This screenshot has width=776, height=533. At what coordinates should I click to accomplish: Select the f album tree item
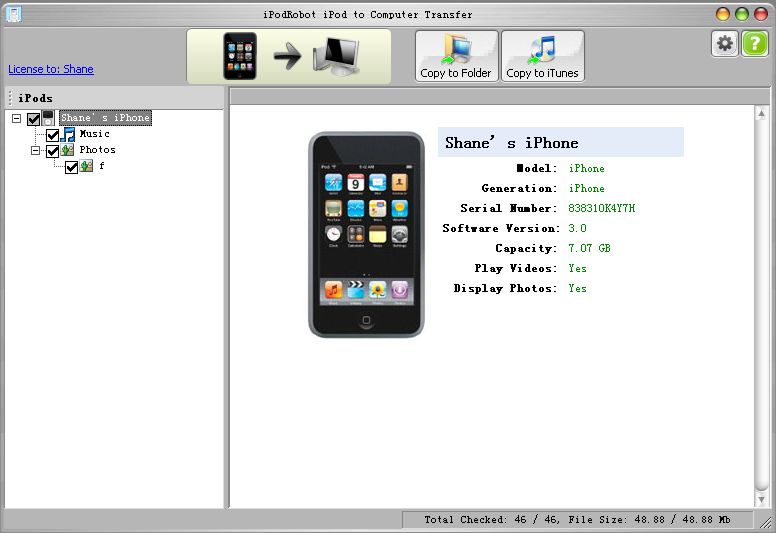tap(101, 166)
